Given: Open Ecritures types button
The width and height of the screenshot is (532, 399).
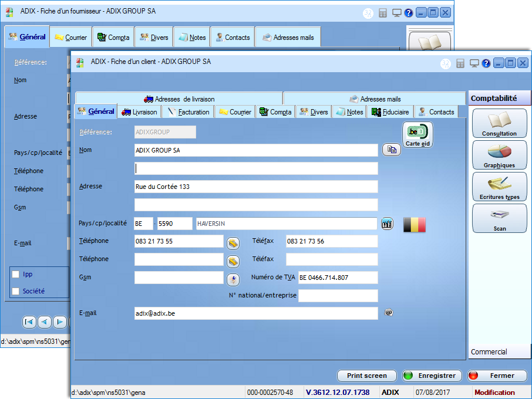Looking at the screenshot, I should pyautogui.click(x=500, y=187).
